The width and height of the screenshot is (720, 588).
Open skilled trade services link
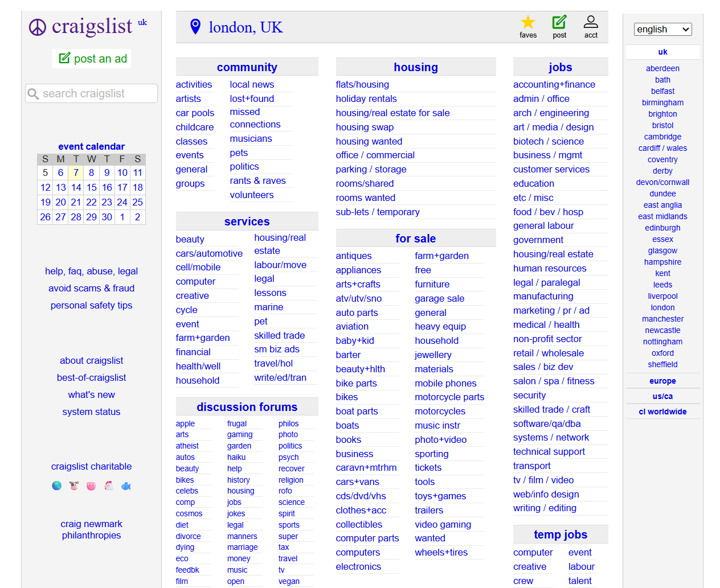click(279, 335)
